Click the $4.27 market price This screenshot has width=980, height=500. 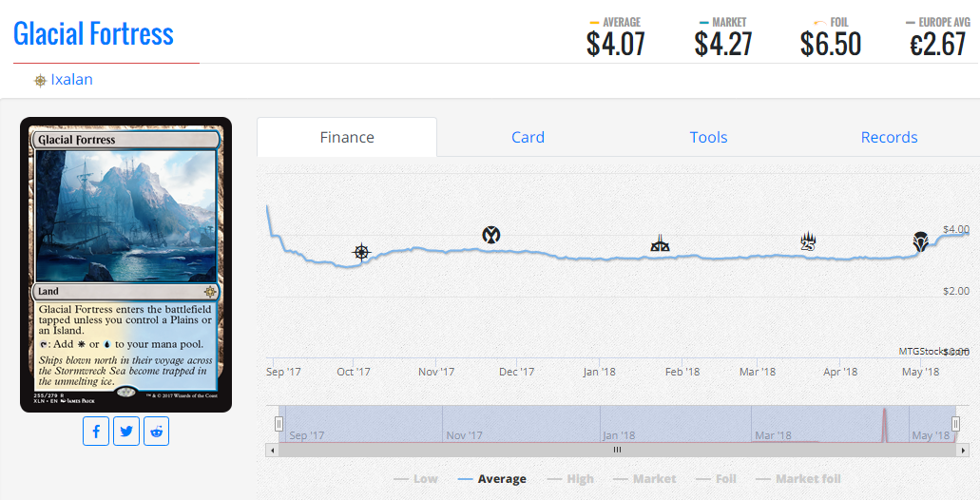pyautogui.click(x=723, y=45)
